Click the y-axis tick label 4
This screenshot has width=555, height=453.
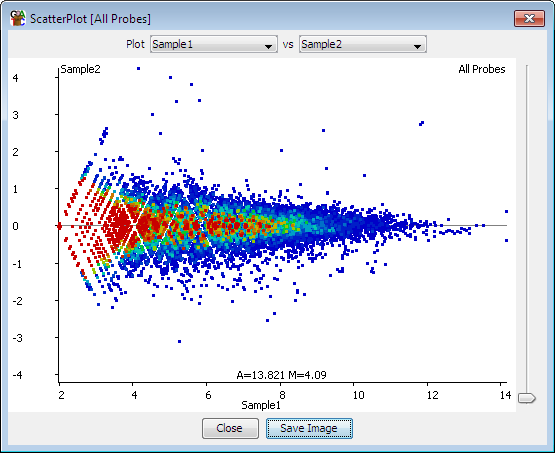(16, 78)
